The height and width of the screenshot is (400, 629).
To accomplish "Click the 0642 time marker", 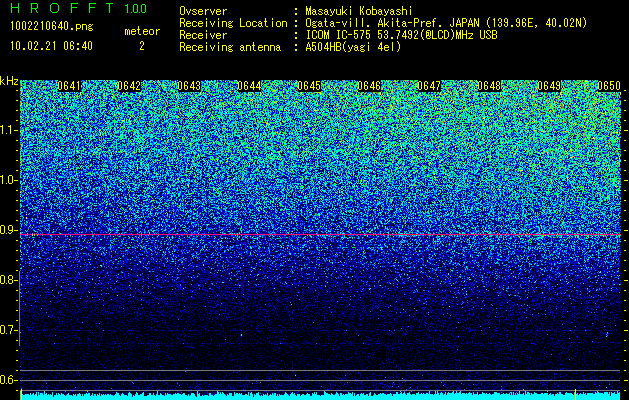I will (x=129, y=86).
